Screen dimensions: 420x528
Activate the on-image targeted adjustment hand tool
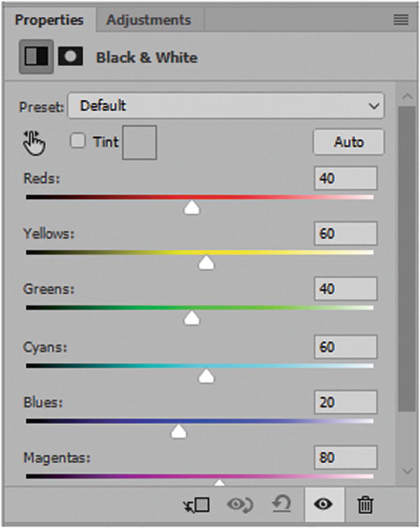click(35, 142)
